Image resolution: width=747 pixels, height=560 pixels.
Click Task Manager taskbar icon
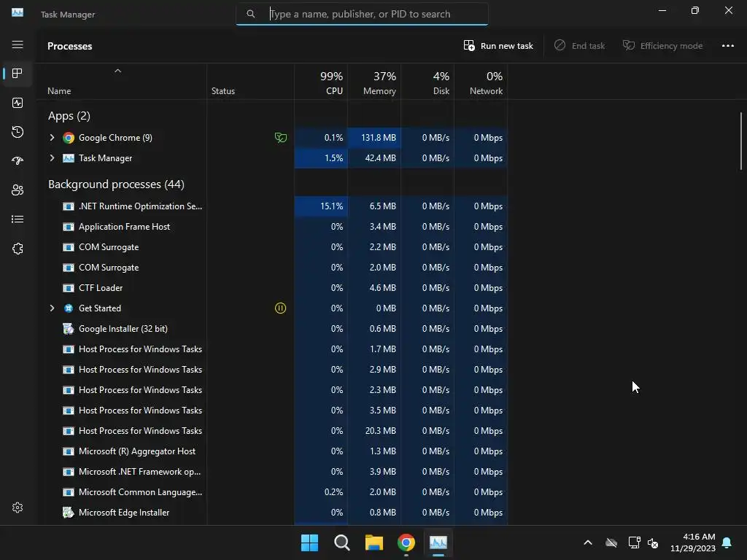click(438, 542)
